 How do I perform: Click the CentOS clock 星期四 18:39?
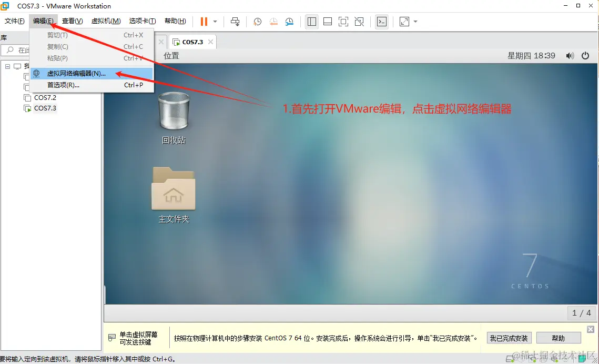[x=531, y=56]
